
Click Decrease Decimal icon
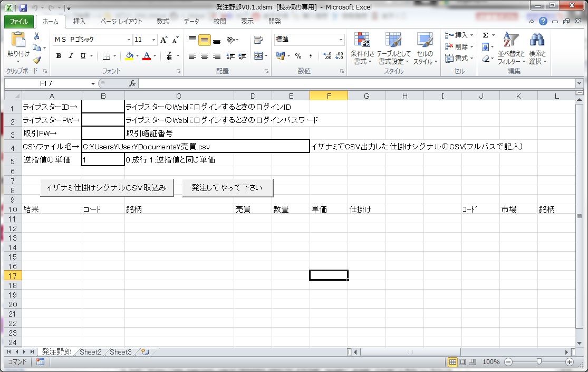click(x=340, y=56)
